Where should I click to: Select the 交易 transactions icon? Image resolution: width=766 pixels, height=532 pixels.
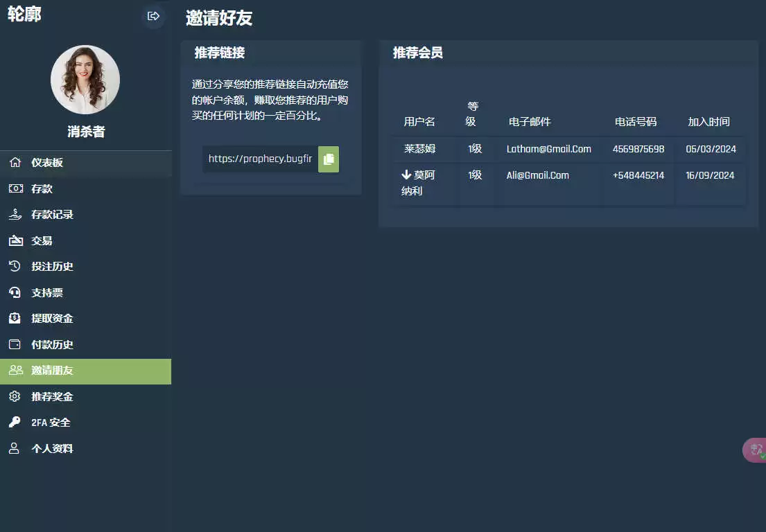15,240
